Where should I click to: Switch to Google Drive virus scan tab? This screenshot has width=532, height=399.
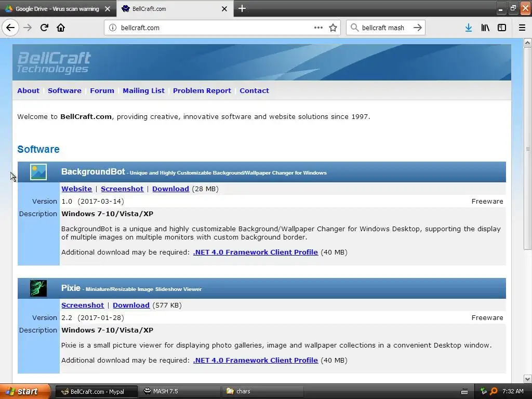58,9
